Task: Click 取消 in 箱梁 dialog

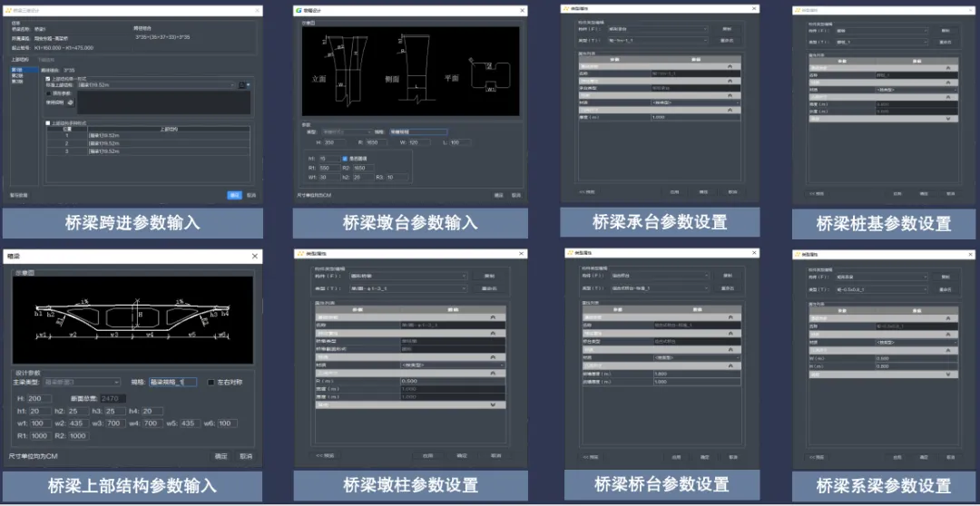Action: 246,456
